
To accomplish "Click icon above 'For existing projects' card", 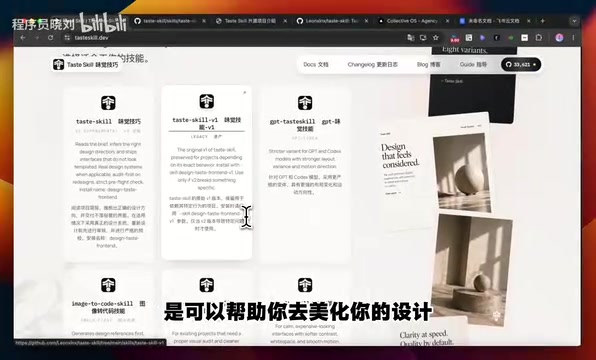I will (207, 285).
